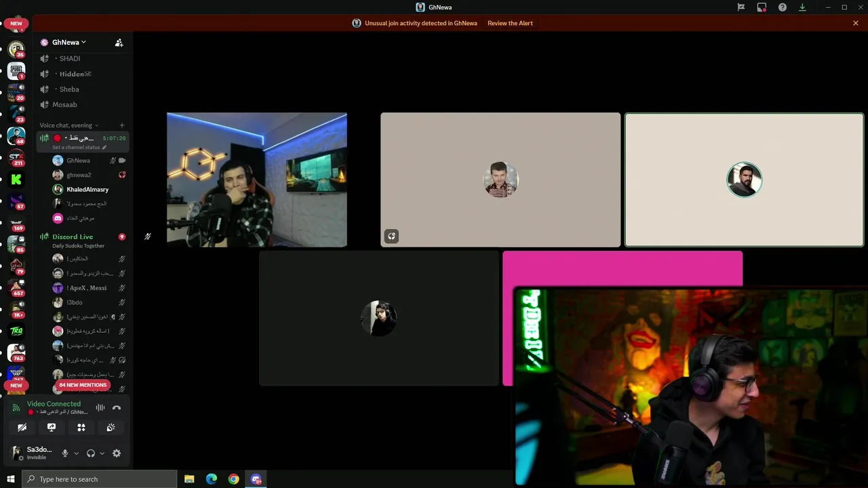The height and width of the screenshot is (488, 868).
Task: Create channel with plus next to Voice chat
Action: click(x=122, y=125)
